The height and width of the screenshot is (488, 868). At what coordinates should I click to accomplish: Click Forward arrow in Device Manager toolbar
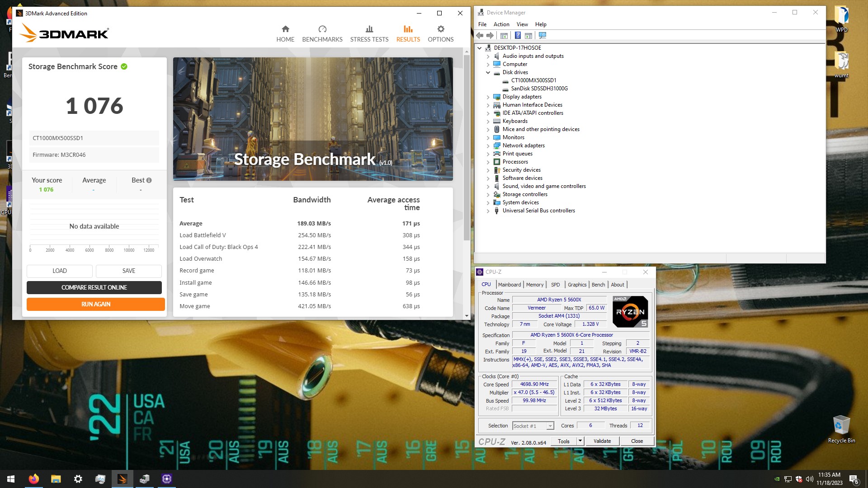pos(490,35)
